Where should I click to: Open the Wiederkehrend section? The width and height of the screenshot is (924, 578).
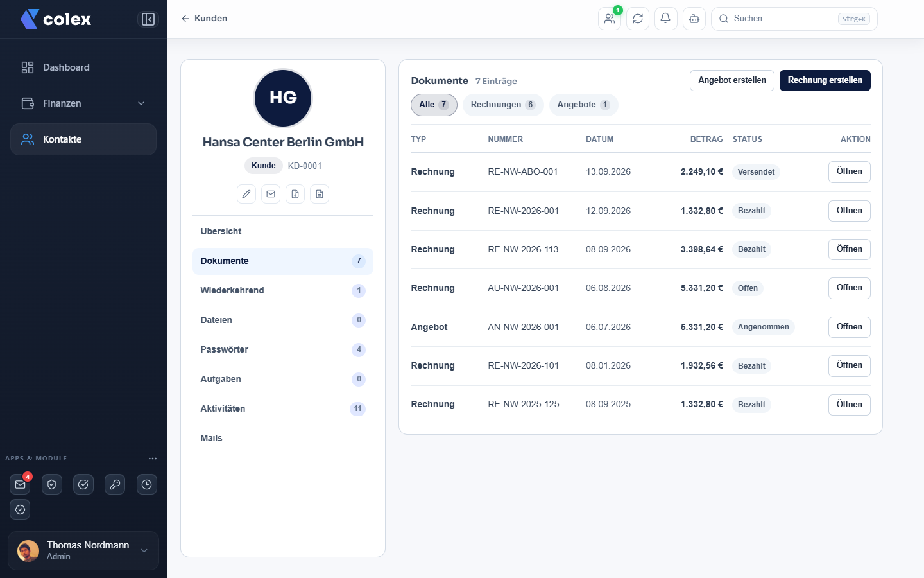click(283, 290)
